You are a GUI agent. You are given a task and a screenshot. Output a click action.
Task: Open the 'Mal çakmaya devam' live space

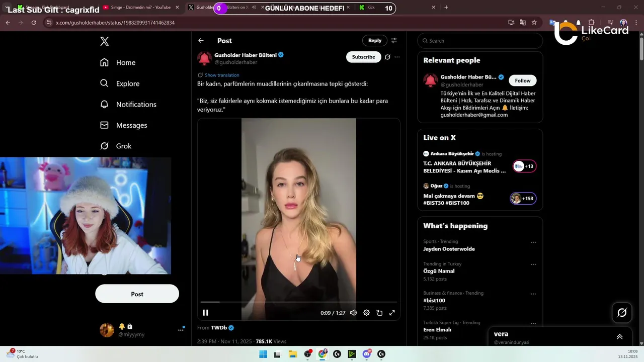pos(480,195)
